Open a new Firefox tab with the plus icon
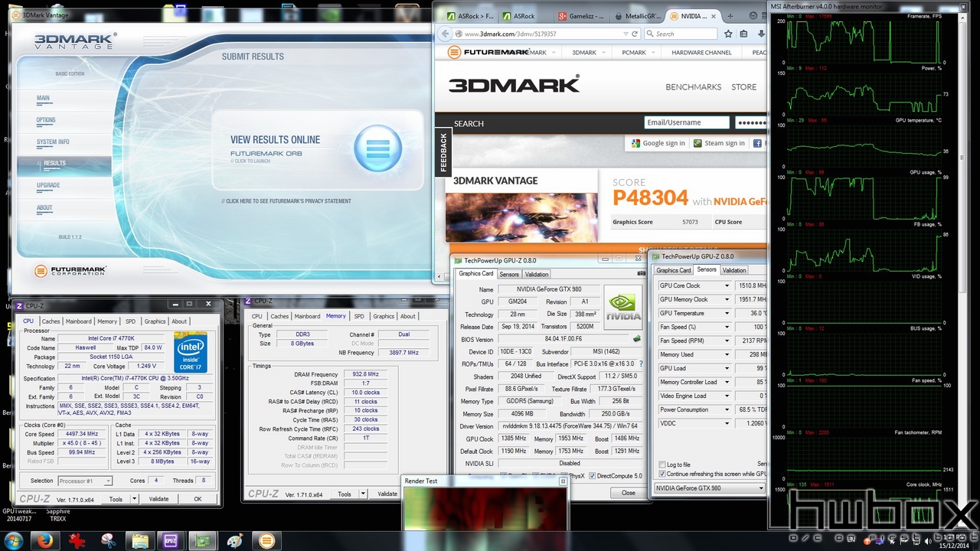Image resolution: width=980 pixels, height=551 pixels. pyautogui.click(x=732, y=15)
